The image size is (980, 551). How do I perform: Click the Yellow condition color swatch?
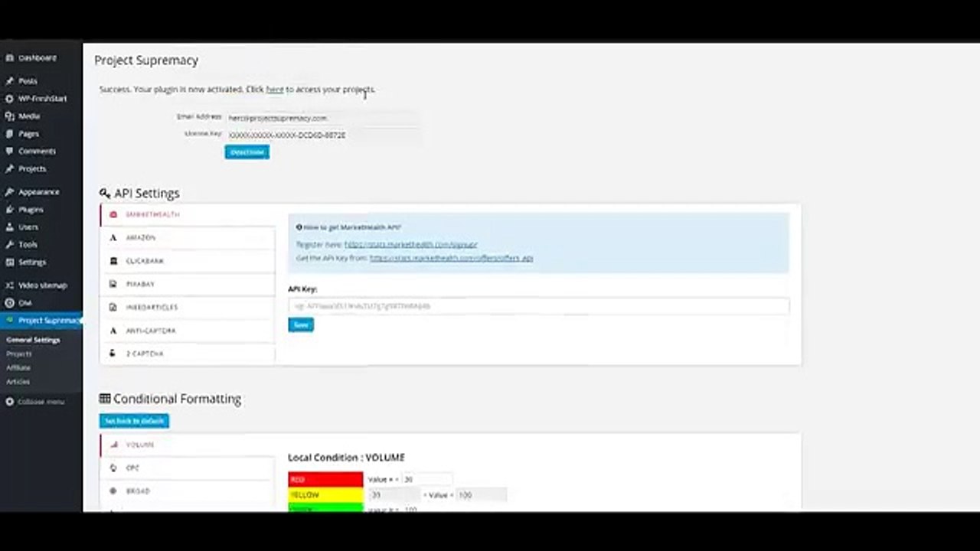[325, 495]
